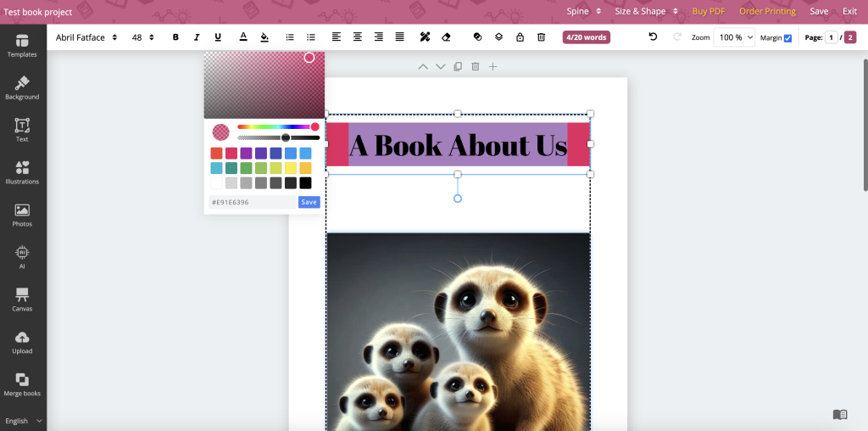
Task: Open the Abril Fatface font dropdown
Action: pos(86,37)
